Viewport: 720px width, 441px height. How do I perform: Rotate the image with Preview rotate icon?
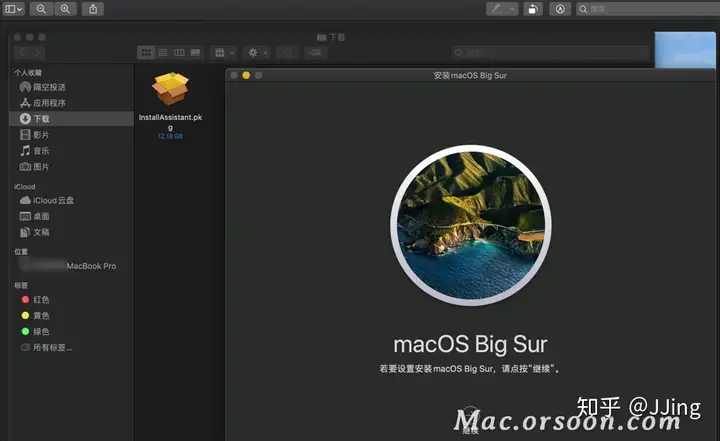(x=533, y=9)
